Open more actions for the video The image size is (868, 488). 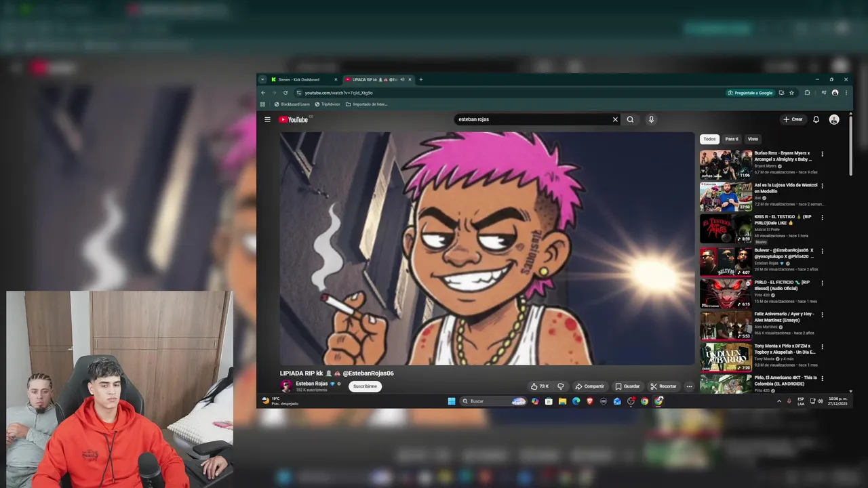(689, 386)
